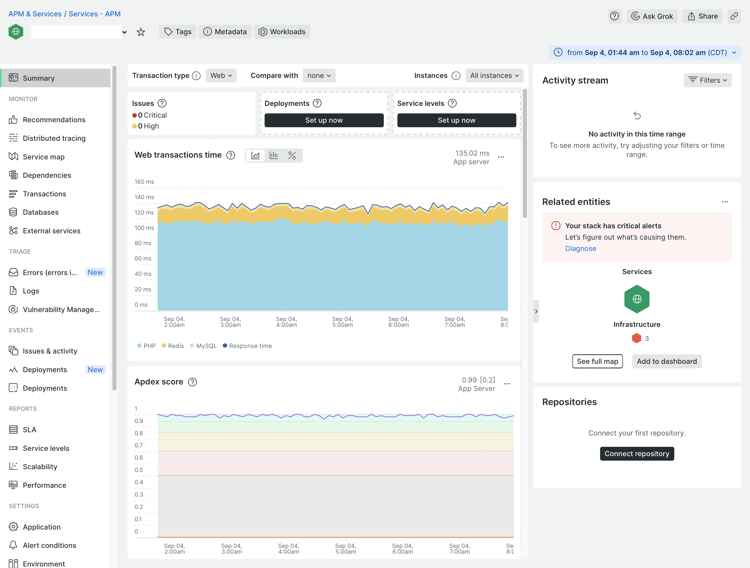Switch Web transactions chart to percentage view
The width and height of the screenshot is (750, 568).
coord(292,156)
